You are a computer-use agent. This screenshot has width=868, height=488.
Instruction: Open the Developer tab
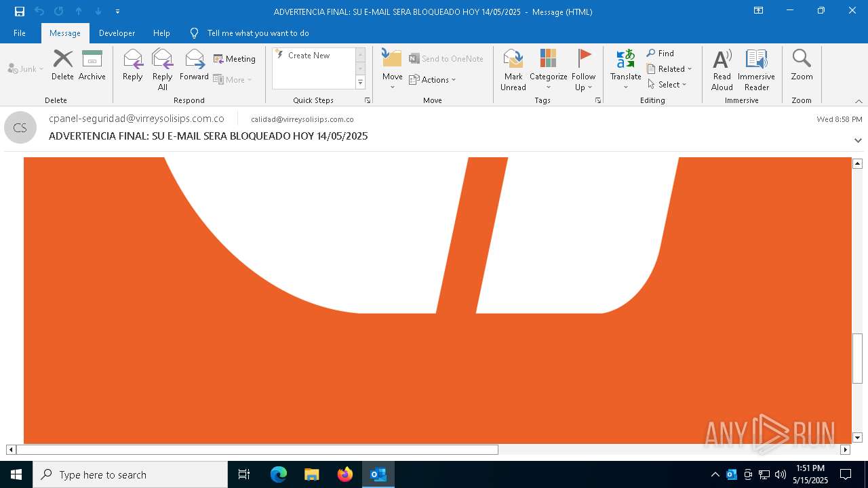click(117, 33)
